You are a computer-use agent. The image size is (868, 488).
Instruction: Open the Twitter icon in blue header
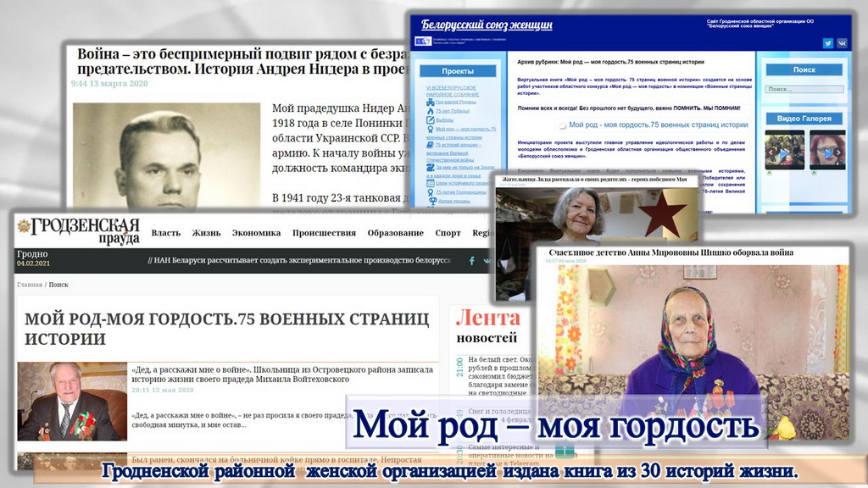(x=828, y=43)
